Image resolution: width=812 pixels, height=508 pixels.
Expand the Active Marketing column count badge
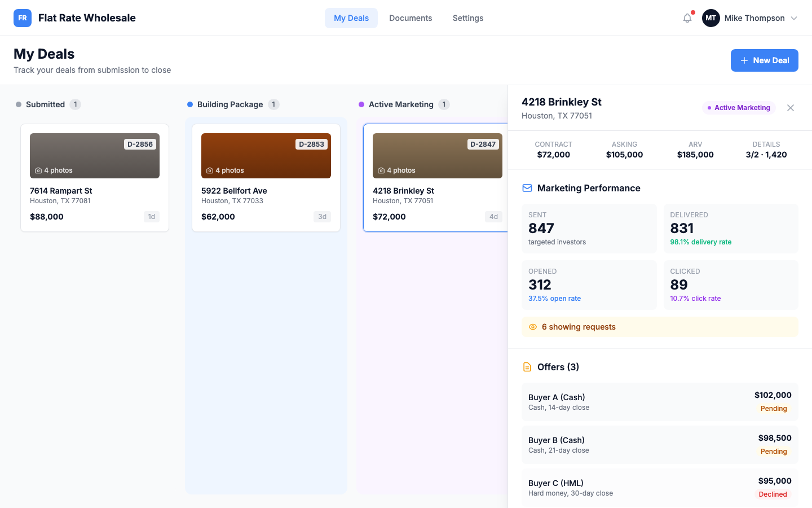click(x=444, y=104)
